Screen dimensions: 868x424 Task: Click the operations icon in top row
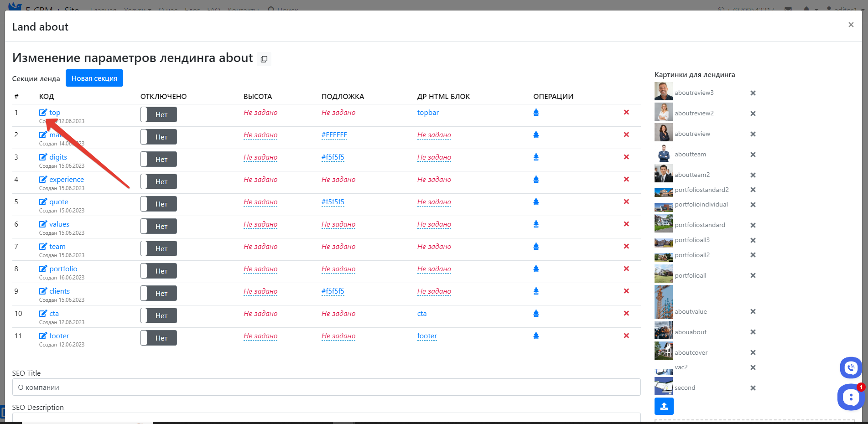pyautogui.click(x=536, y=113)
